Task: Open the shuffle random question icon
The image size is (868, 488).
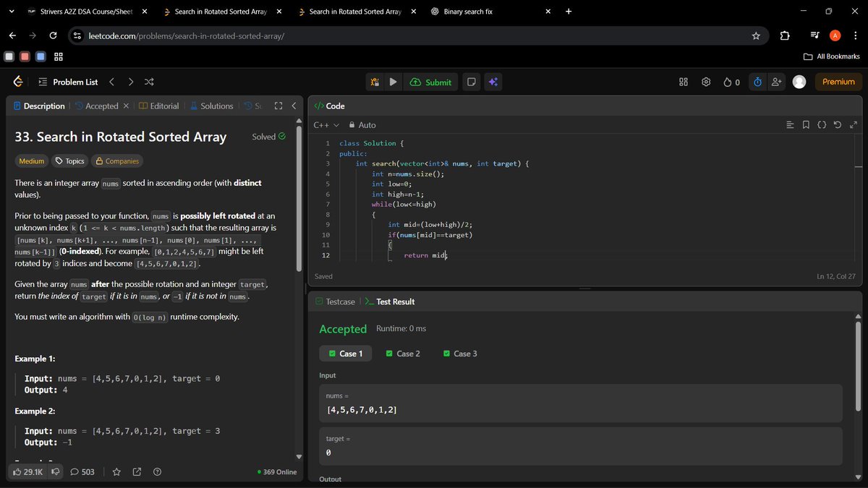Action: coord(149,82)
